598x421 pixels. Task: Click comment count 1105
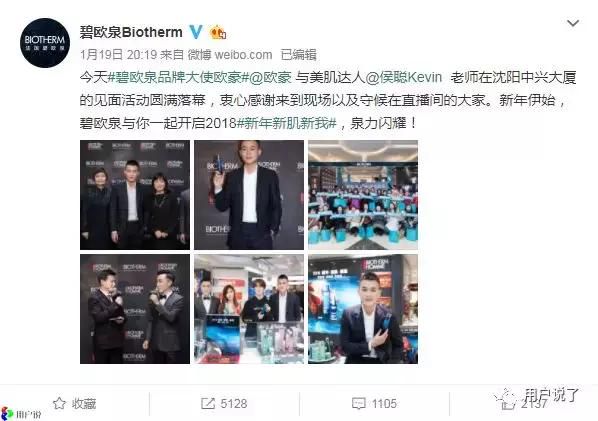pos(384,403)
